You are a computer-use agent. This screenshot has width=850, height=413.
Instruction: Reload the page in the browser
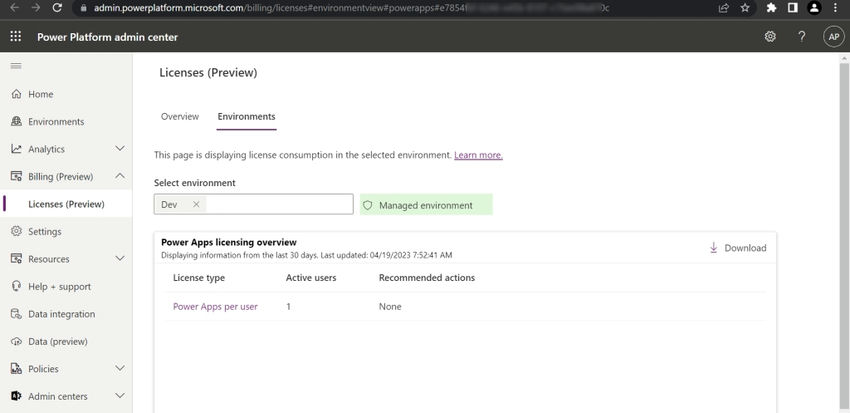[58, 8]
